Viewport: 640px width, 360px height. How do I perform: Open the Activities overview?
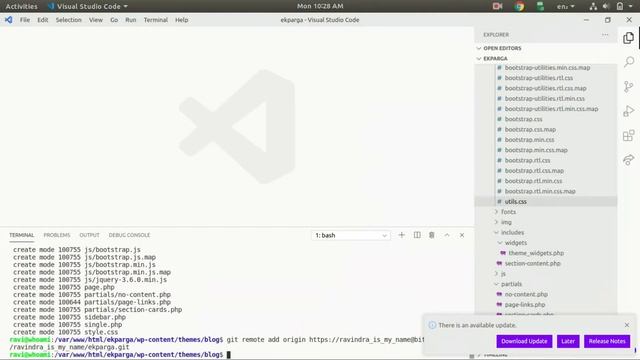(x=21, y=6)
